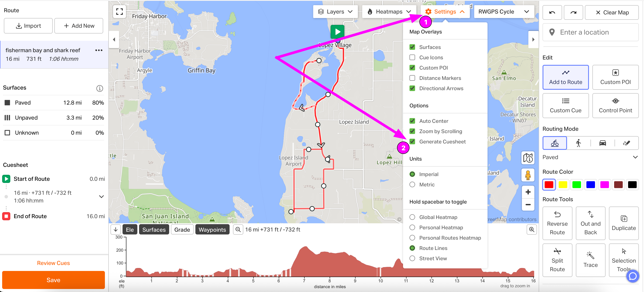Screen dimensions: 644x292
Task: Open the Review Cues link
Action: click(x=54, y=263)
